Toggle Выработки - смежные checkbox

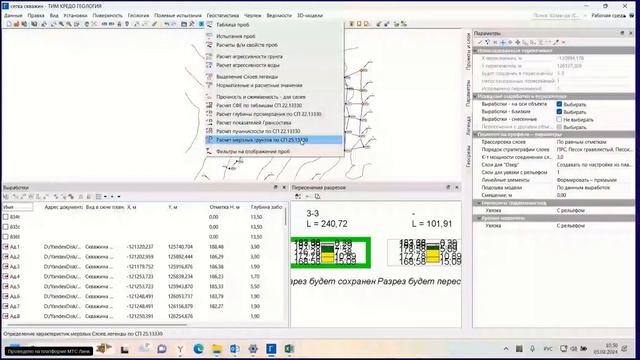559,119
